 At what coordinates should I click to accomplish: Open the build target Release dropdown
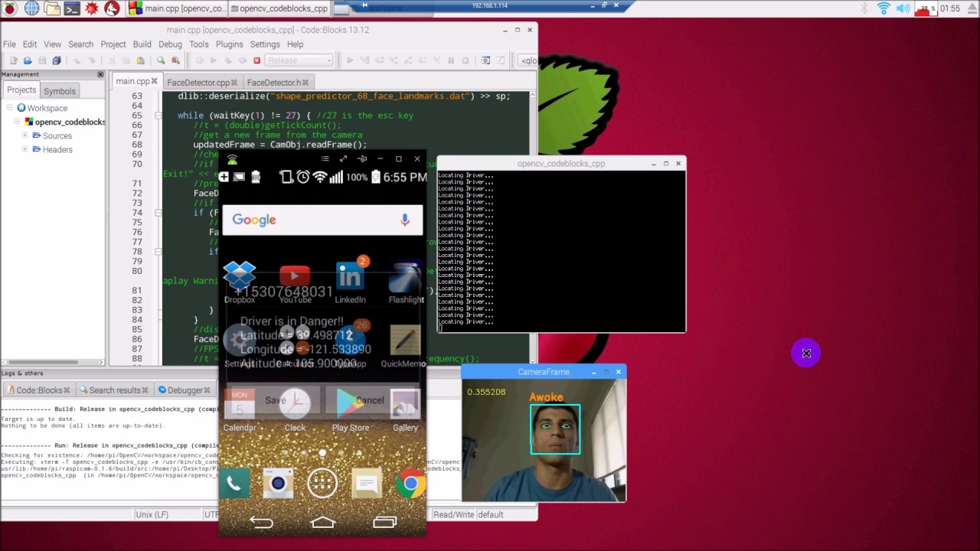coord(299,60)
